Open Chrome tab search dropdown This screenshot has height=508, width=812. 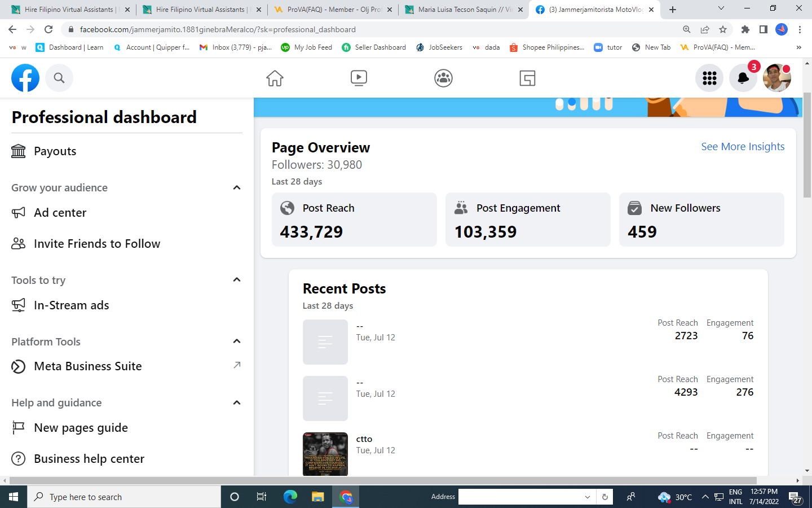click(721, 8)
